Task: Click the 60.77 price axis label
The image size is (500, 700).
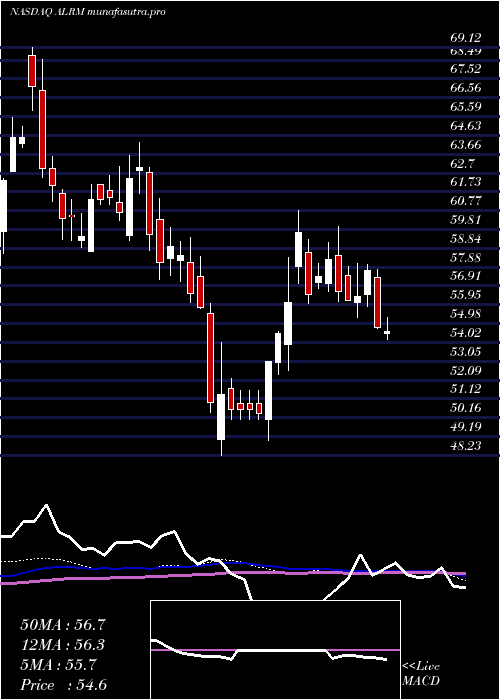Action: coord(466,200)
